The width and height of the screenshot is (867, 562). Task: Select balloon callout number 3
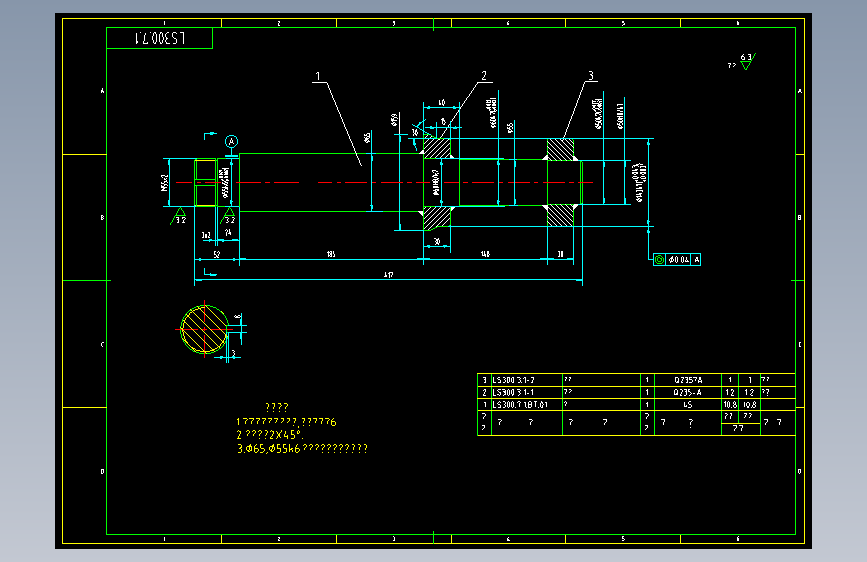tap(591, 75)
